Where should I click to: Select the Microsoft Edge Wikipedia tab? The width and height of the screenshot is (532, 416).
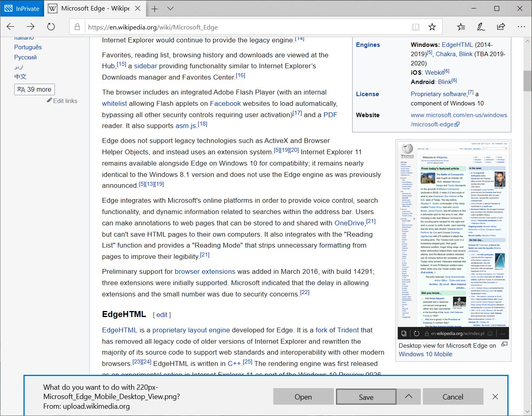coord(95,8)
